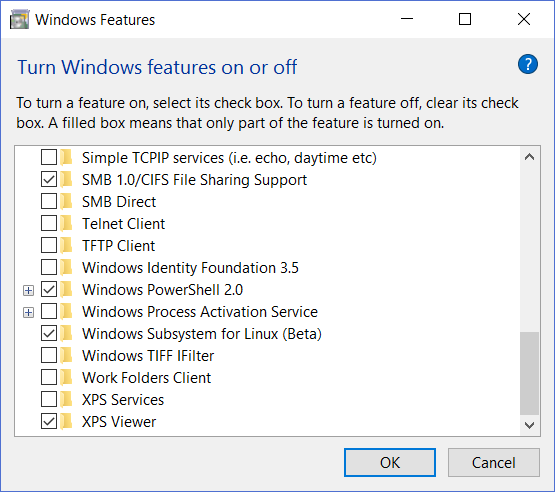This screenshot has height=492, width=555.
Task: Click folder icon next to TFTP Client
Action: [x=66, y=246]
